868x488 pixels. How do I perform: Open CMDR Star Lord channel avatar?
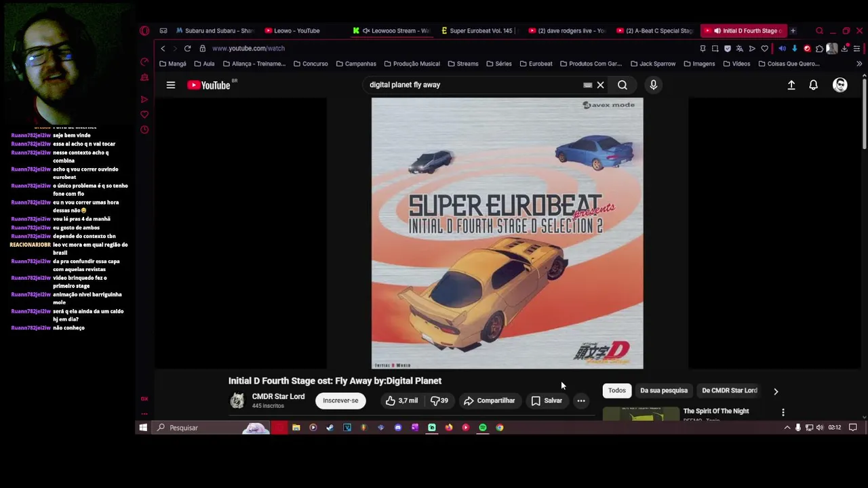[237, 401]
